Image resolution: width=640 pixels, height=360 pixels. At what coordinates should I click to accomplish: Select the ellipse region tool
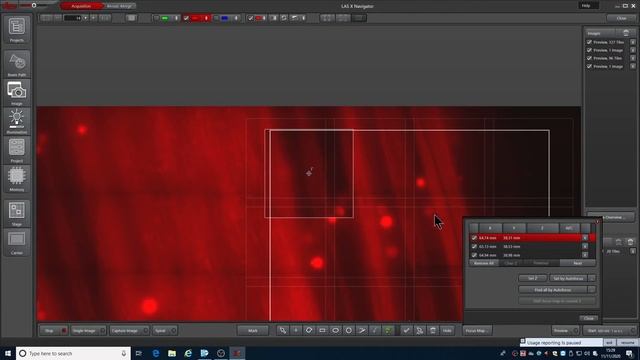pos(336,330)
